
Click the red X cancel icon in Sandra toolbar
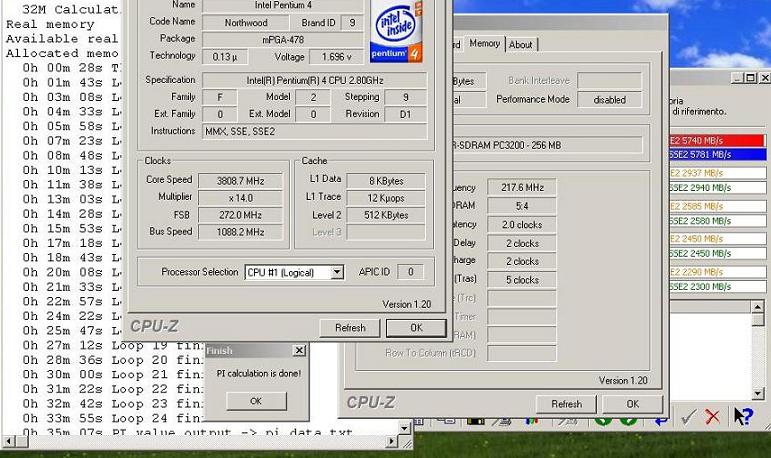point(712,417)
